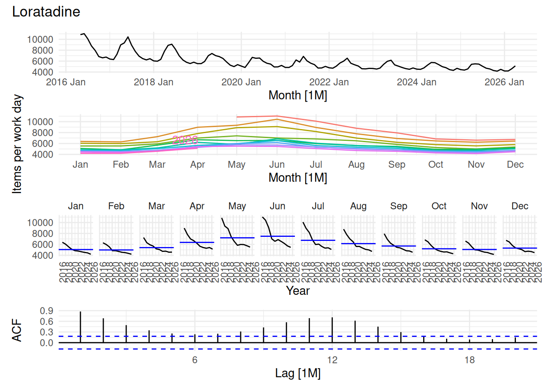Click the red top line peak at Jun
Viewport: 549px width, 392px height.
pyautogui.click(x=277, y=116)
